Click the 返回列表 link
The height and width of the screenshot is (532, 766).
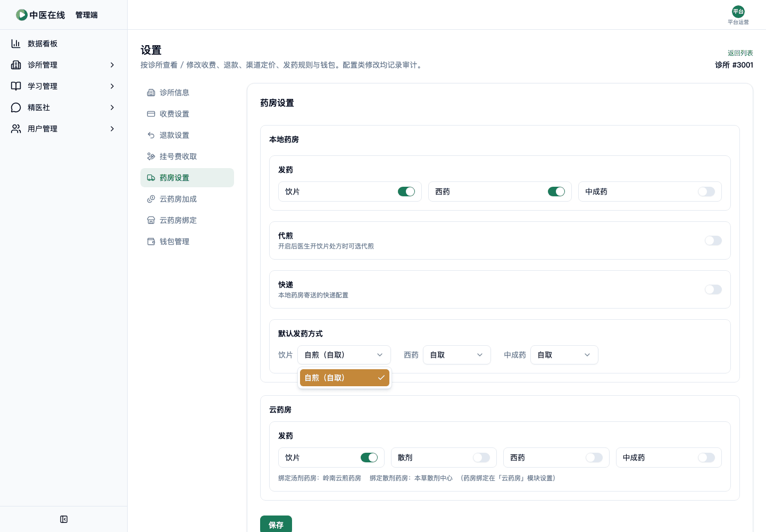click(740, 53)
